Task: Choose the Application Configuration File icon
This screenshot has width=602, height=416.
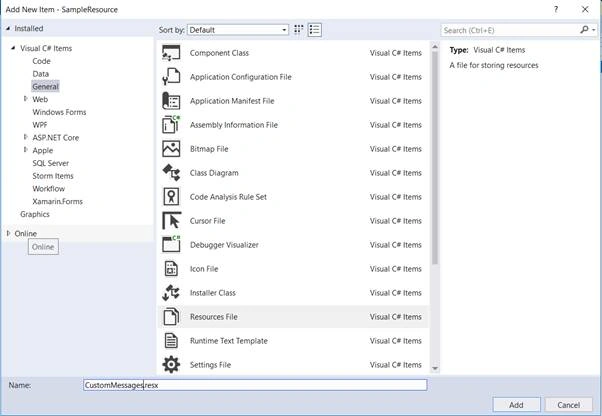Action: (171, 77)
